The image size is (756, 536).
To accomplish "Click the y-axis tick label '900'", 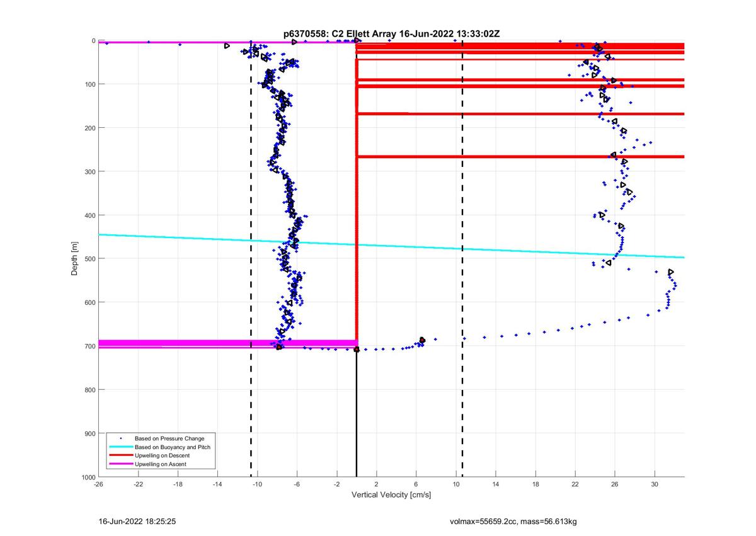I will (x=89, y=433).
